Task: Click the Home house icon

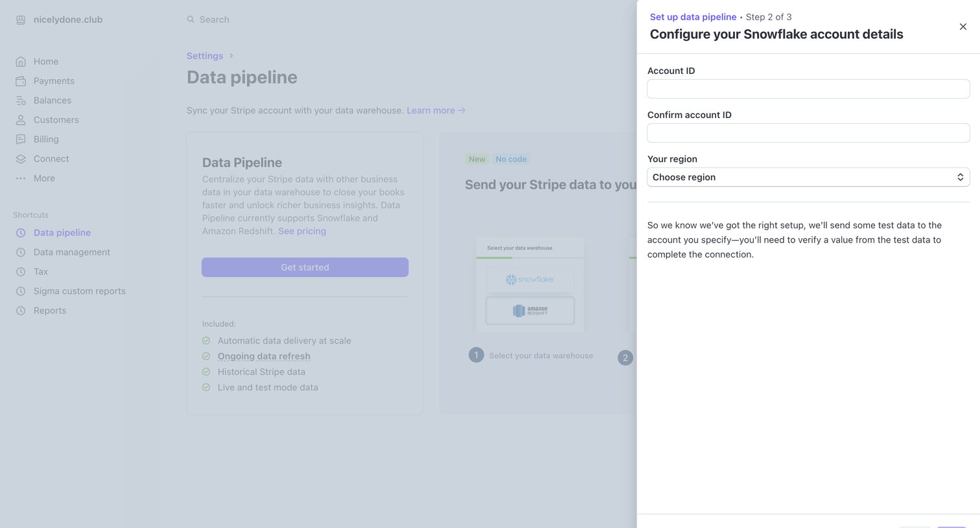Action: pos(21,62)
